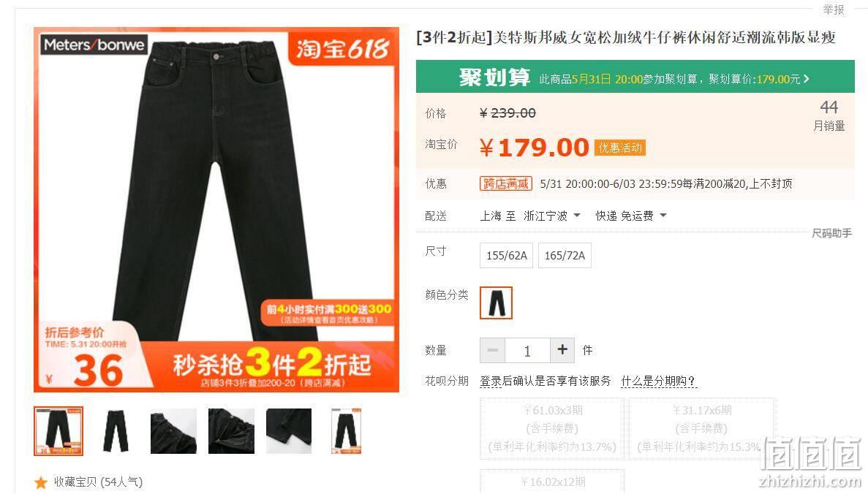Open the waistband close-up thumbnail
This screenshot has width=868, height=494.
click(x=173, y=431)
